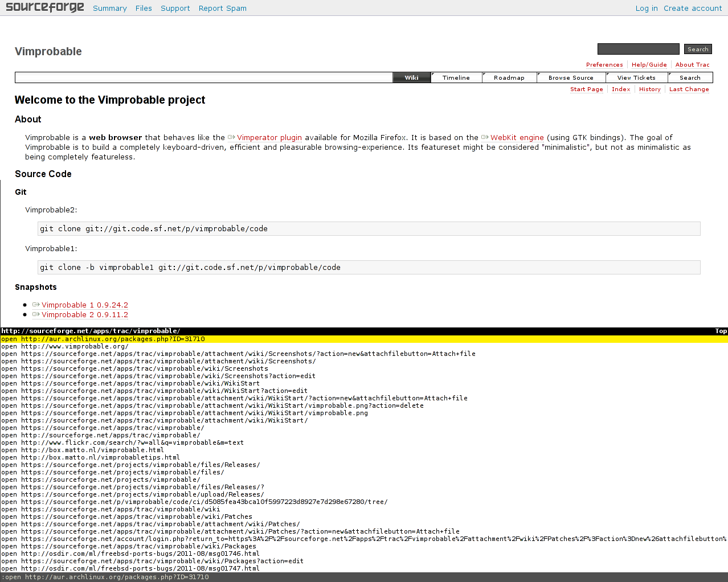Click the Create account link

click(x=693, y=8)
